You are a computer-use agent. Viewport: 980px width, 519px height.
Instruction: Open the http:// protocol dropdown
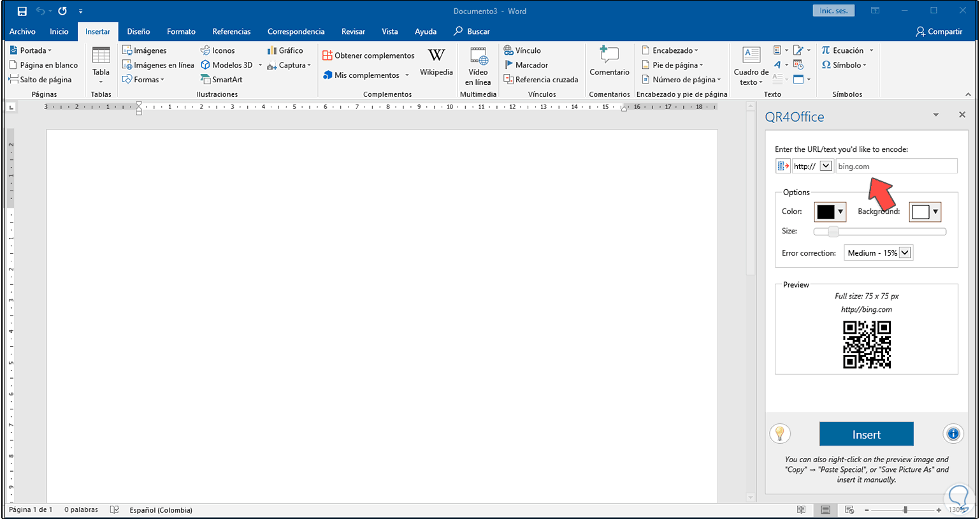coord(826,166)
